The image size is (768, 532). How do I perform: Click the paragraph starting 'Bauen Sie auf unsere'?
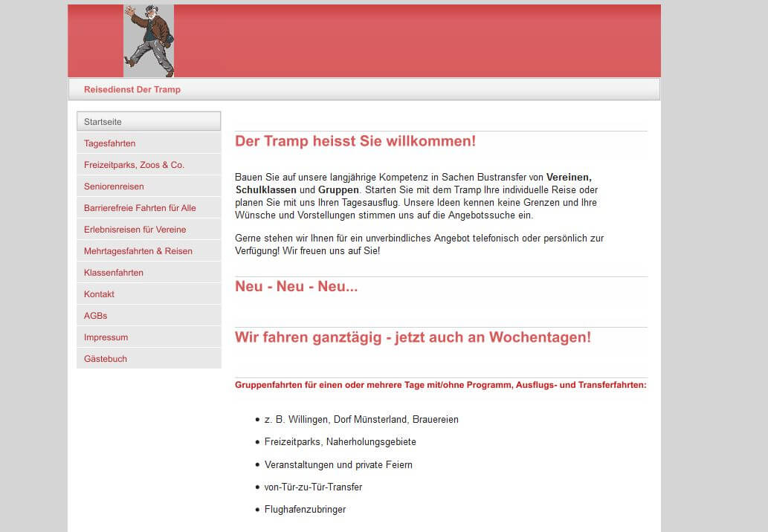(416, 196)
